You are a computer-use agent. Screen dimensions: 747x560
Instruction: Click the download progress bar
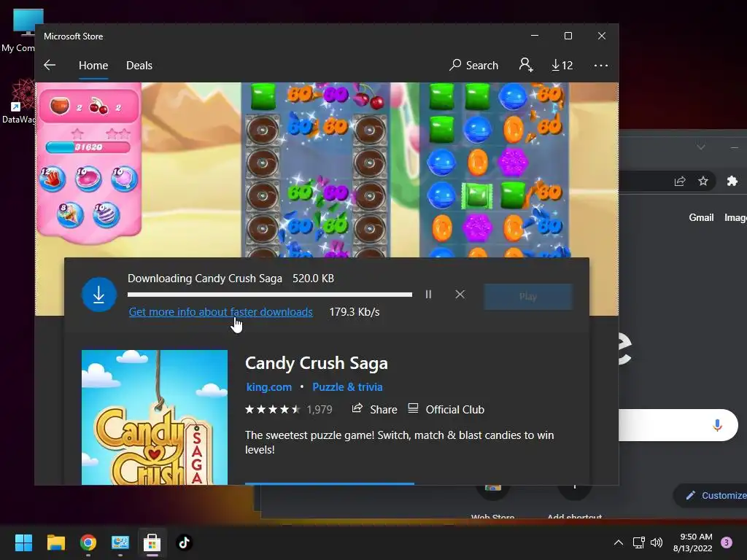[x=270, y=295]
